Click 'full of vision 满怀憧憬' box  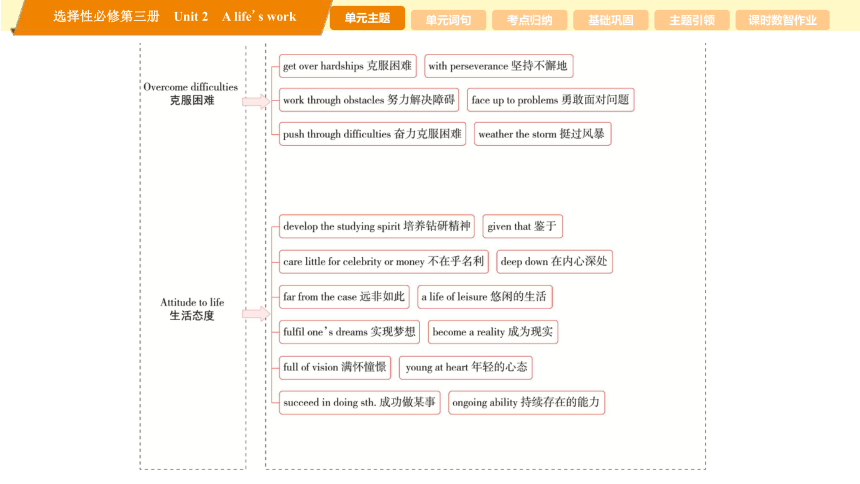(x=335, y=367)
